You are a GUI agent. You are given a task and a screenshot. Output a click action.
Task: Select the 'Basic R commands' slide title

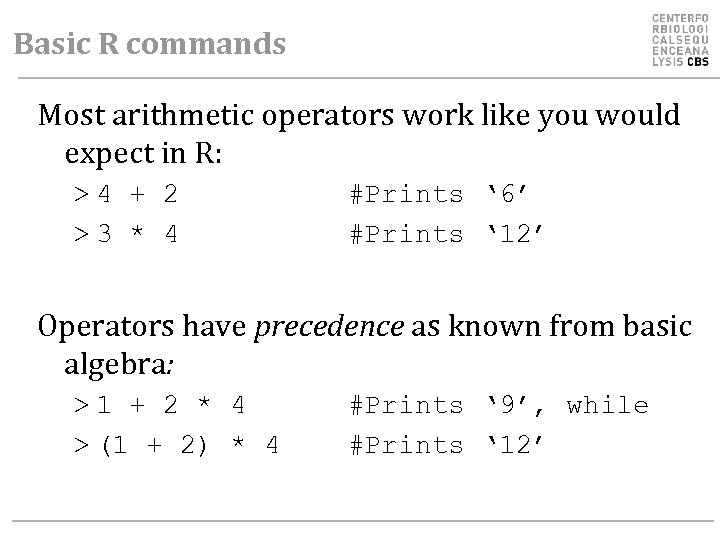[x=150, y=44]
